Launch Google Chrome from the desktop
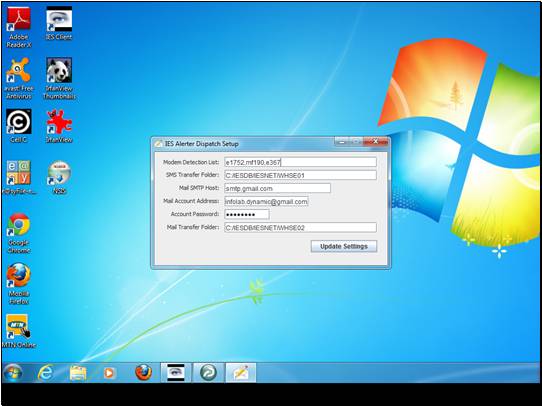542x406 pixels. tap(19, 233)
